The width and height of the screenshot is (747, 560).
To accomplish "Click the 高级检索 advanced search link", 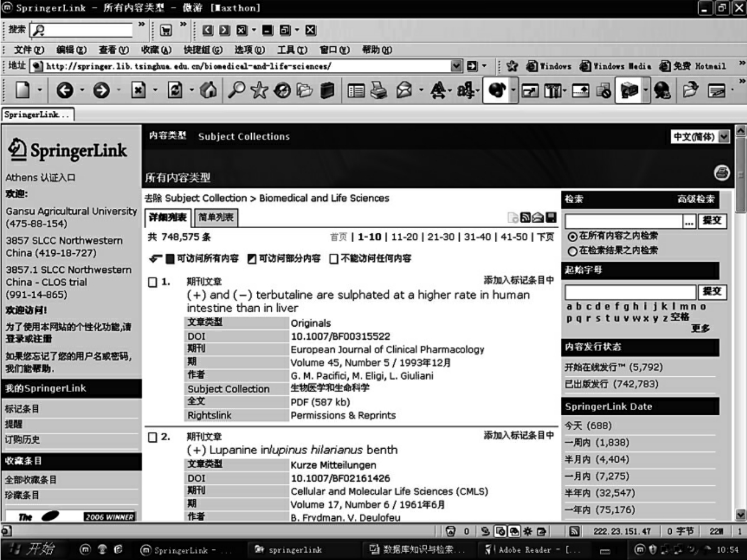I will click(696, 199).
